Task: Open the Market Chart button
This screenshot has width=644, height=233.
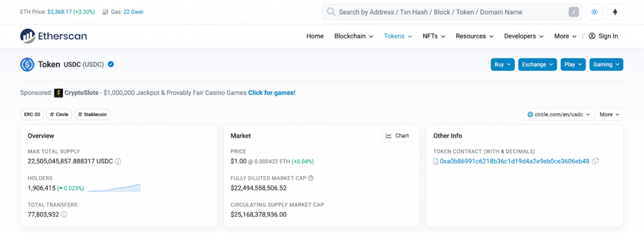Action: [x=397, y=136]
